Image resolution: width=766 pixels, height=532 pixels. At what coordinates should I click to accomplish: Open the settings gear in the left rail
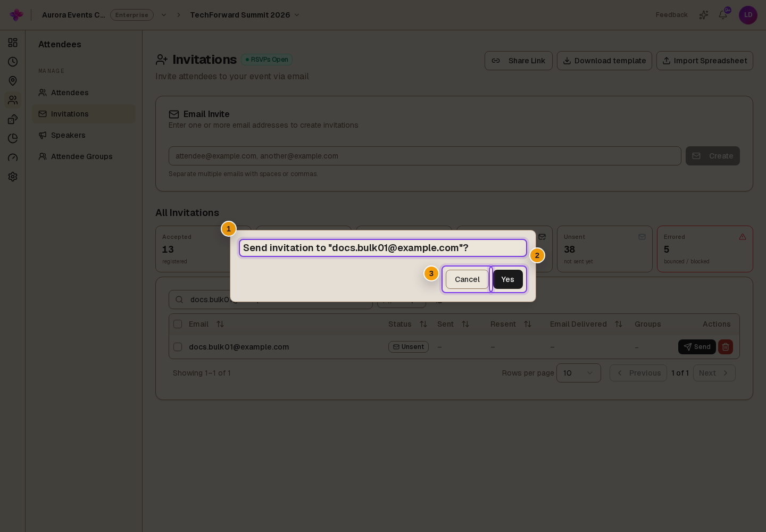point(13,177)
